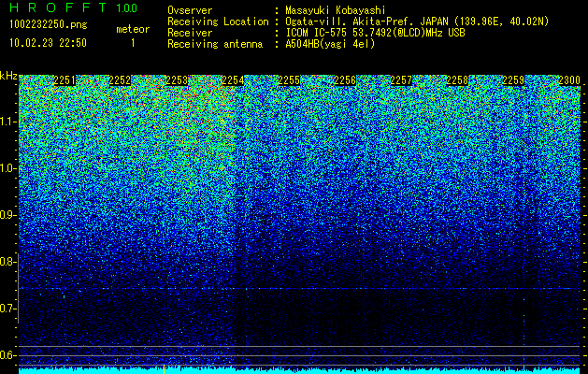This screenshot has width=588, height=374.
Task: Click the Ogata-vill. Akita-Pref. JAPAN location text
Action: pos(417,22)
